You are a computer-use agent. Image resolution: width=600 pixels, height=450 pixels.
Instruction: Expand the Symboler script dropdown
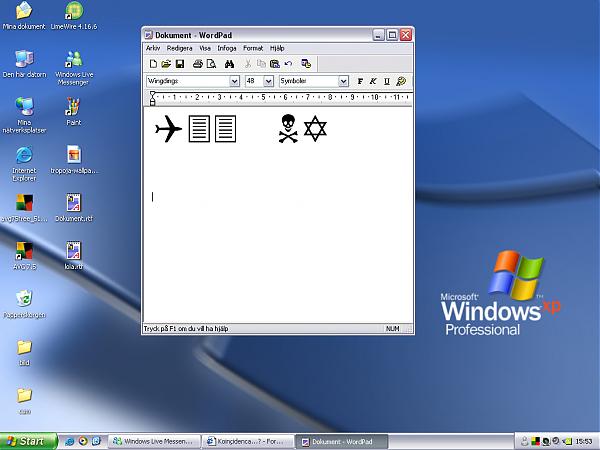click(344, 81)
